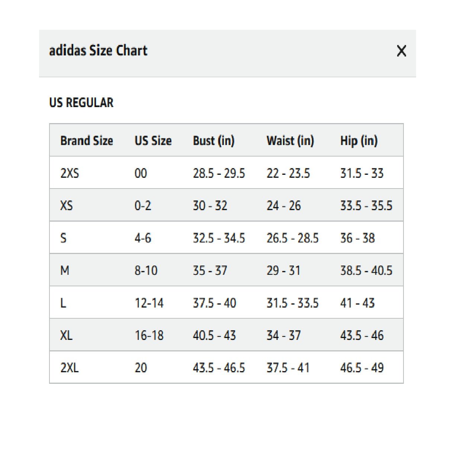Image resolution: width=476 pixels, height=476 pixels.
Task: Select the US size 4-6 cell
Action: pos(143,238)
